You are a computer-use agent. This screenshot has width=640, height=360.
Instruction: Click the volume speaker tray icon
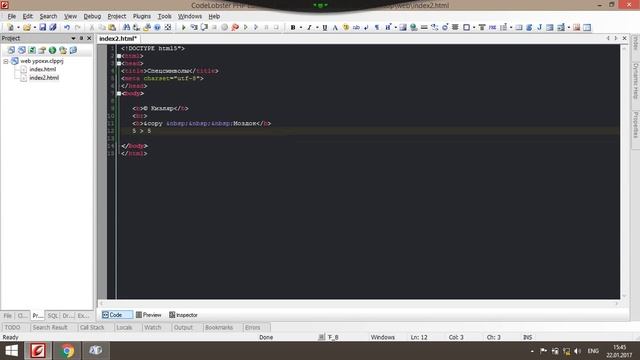(577, 351)
